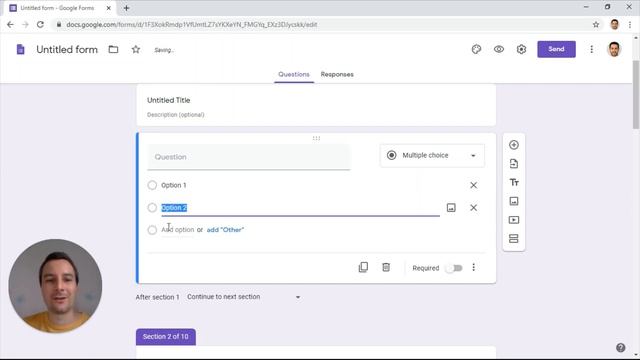Open the Continue to next section dropdown
Screen dimensions: 640x360
pos(244,297)
